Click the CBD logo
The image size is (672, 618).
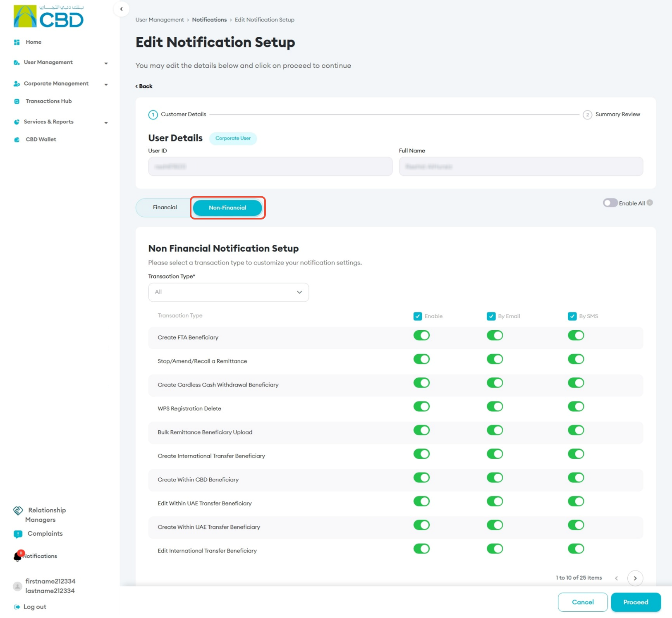click(48, 17)
